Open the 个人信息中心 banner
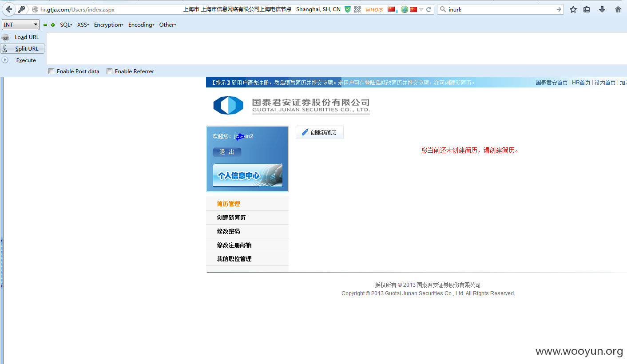This screenshot has height=364, width=627. pyautogui.click(x=247, y=175)
